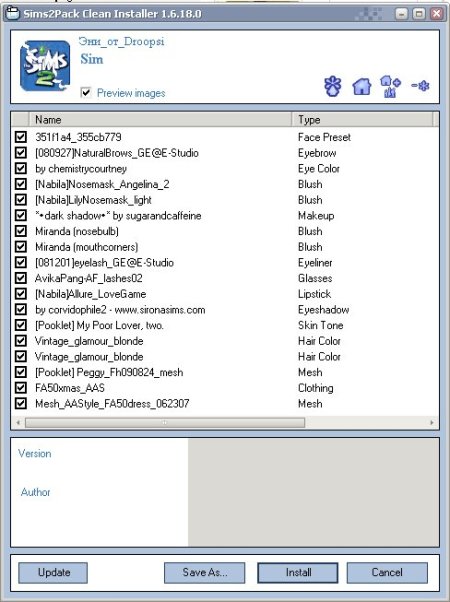Toggle checkbox for Mesh_AAStyle_FA50dress_062307
The image size is (450, 602).
click(21, 404)
